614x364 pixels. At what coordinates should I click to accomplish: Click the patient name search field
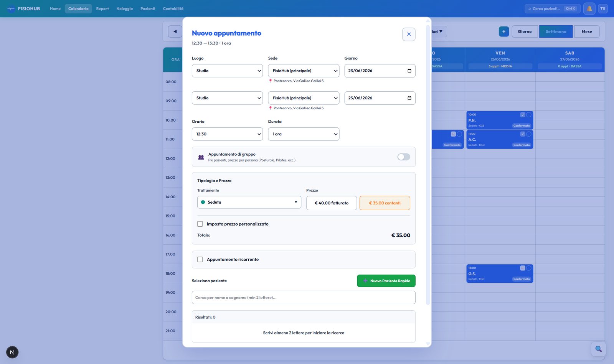pos(304,298)
